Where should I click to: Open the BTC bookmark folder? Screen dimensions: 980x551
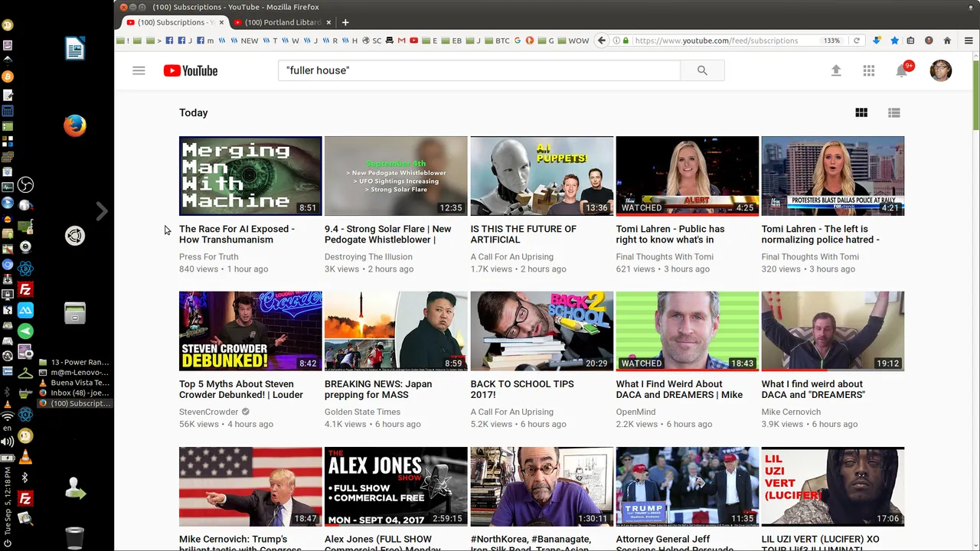[x=498, y=41]
